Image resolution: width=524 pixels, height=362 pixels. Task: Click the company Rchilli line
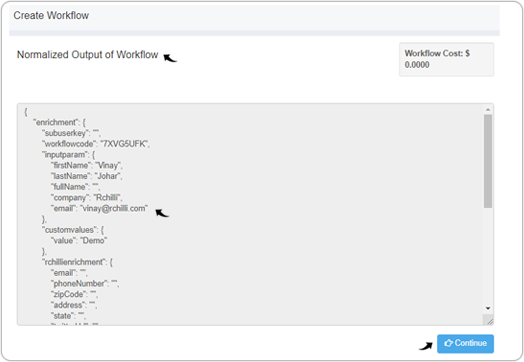pos(87,198)
